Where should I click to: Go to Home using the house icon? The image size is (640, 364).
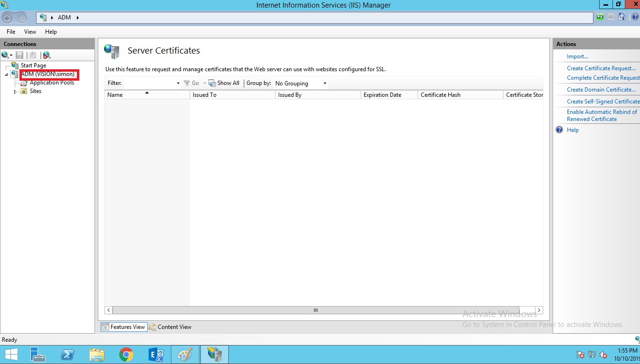(x=622, y=18)
